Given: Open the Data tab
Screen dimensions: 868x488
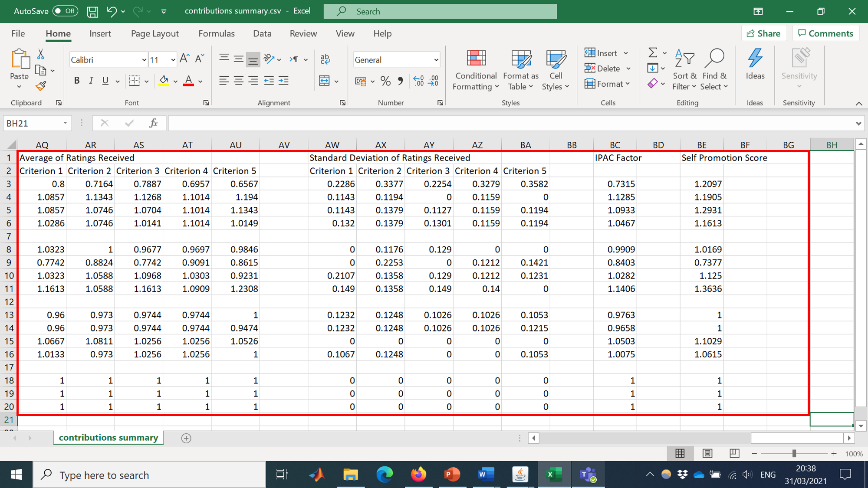Looking at the screenshot, I should [262, 33].
